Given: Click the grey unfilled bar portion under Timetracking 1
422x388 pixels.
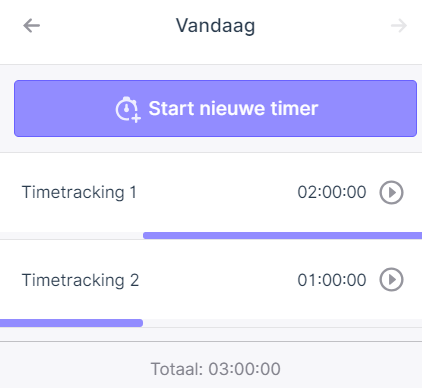Looking at the screenshot, I should (71, 236).
